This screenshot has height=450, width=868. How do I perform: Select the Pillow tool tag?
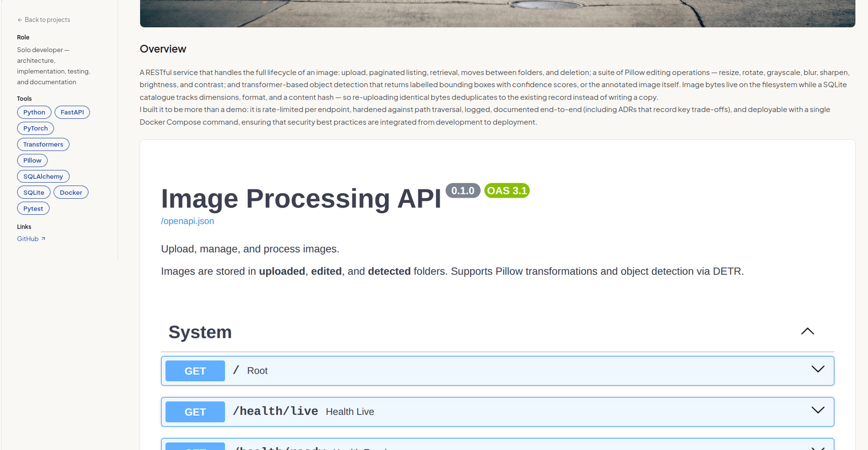tap(32, 161)
